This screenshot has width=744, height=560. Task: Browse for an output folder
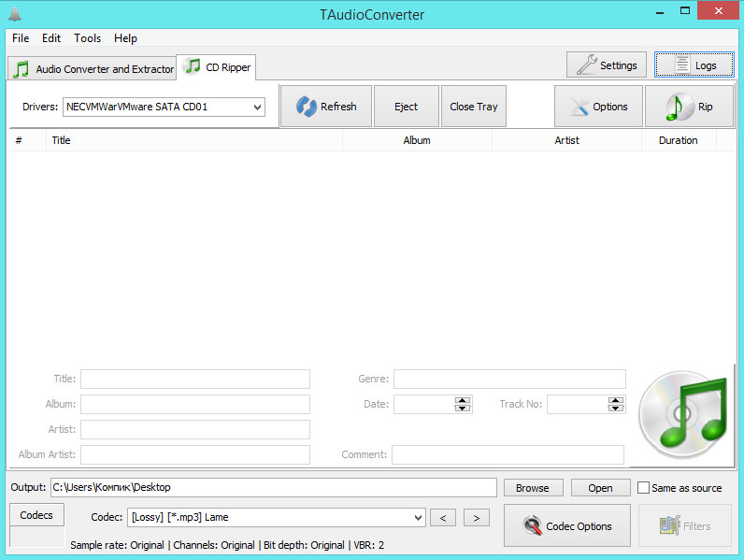(533, 488)
